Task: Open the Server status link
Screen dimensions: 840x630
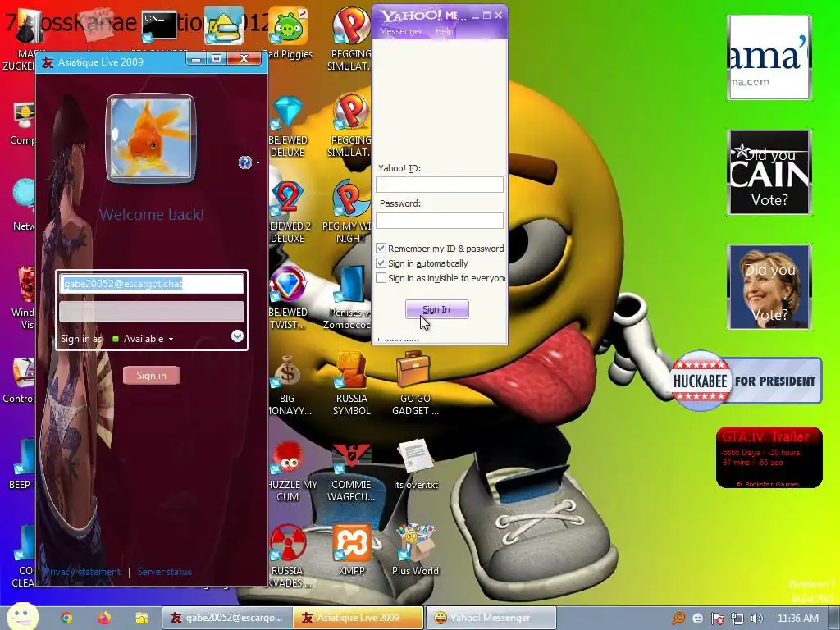Action: click(164, 572)
